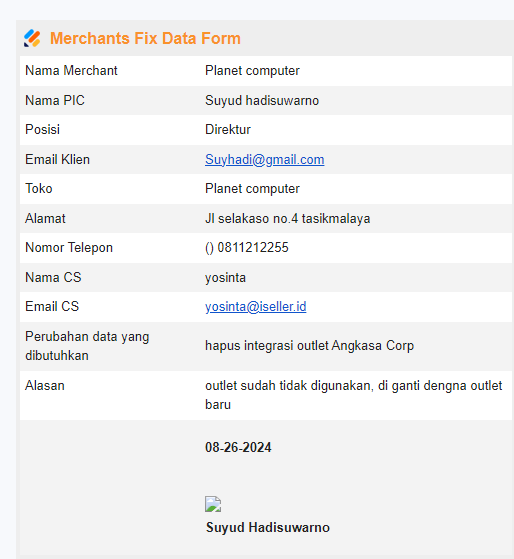Click the Direktur position value

228,129
